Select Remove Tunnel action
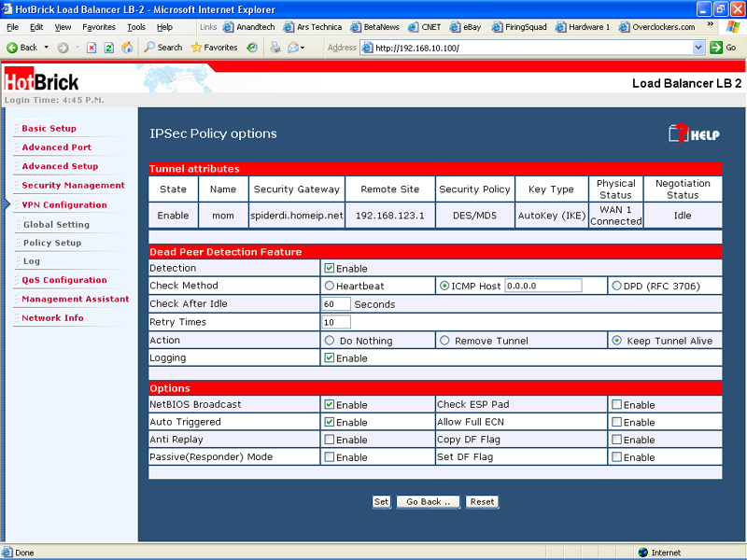The image size is (747, 560). pyautogui.click(x=444, y=341)
